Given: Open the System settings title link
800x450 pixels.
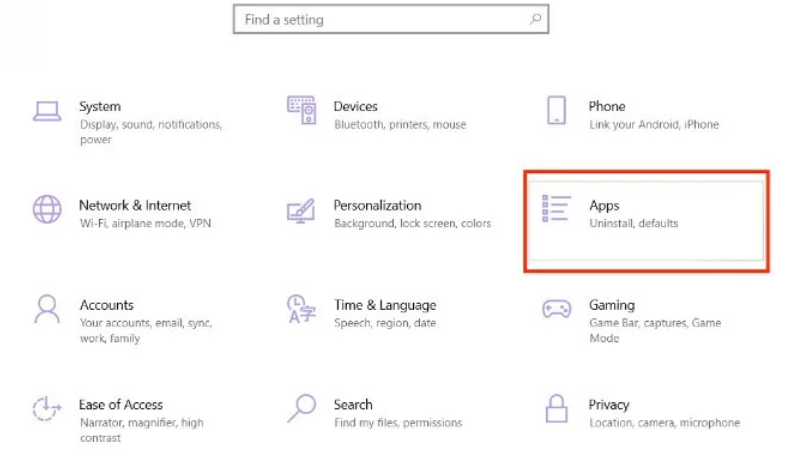Looking at the screenshot, I should coord(100,106).
